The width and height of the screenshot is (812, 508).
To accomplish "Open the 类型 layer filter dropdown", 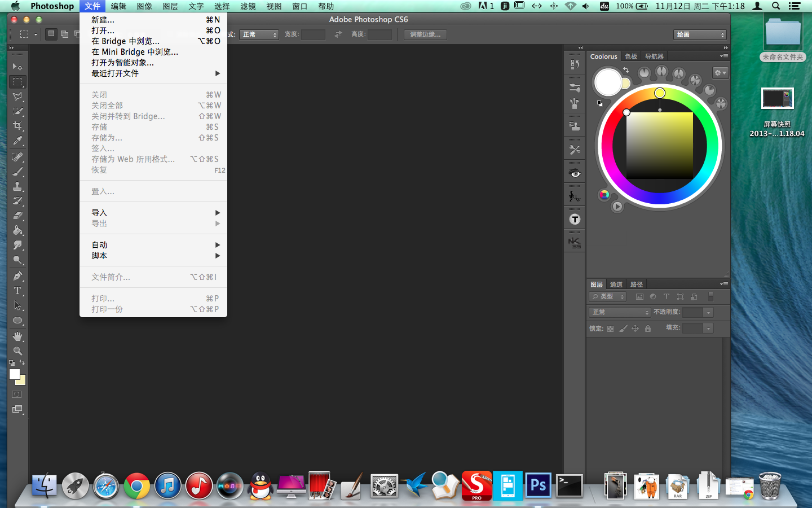I will 608,296.
